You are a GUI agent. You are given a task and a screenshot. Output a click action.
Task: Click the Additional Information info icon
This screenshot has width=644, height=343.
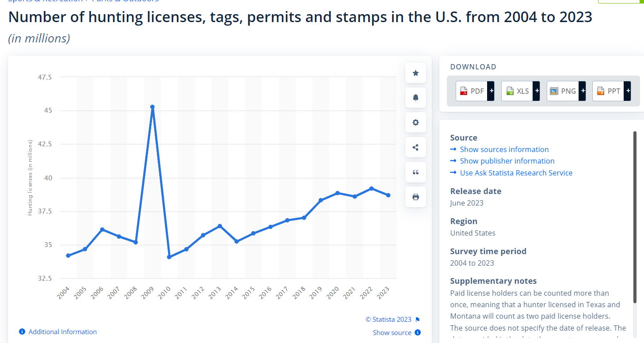[22, 332]
